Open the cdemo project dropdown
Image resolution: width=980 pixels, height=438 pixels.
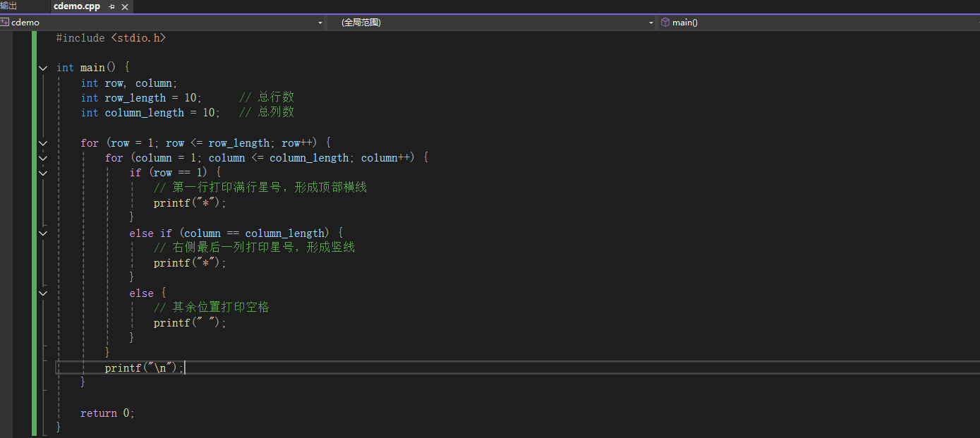coord(320,23)
